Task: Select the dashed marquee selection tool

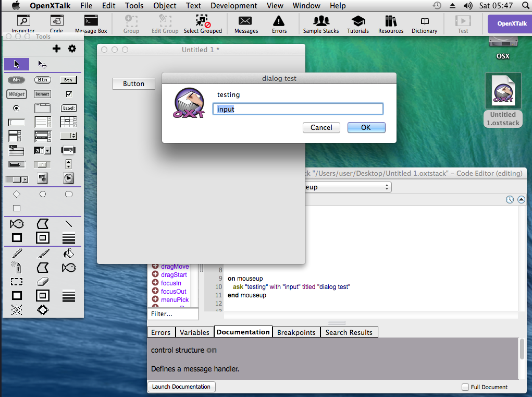Action: click(x=17, y=282)
